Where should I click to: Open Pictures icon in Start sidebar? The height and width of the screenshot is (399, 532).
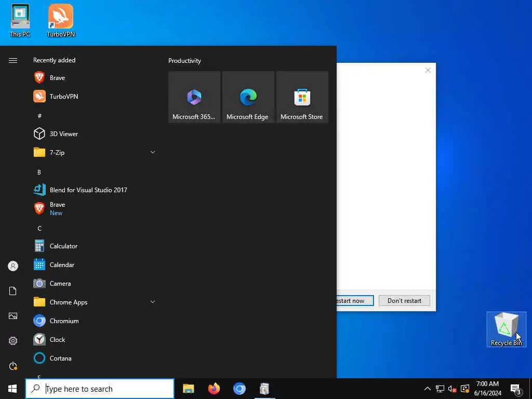click(x=13, y=316)
